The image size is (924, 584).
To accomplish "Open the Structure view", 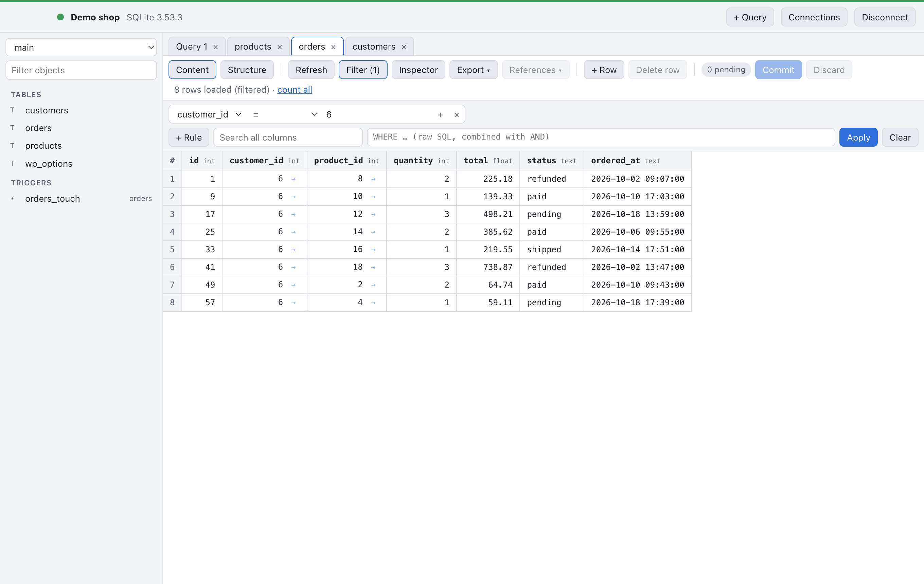I will [247, 70].
